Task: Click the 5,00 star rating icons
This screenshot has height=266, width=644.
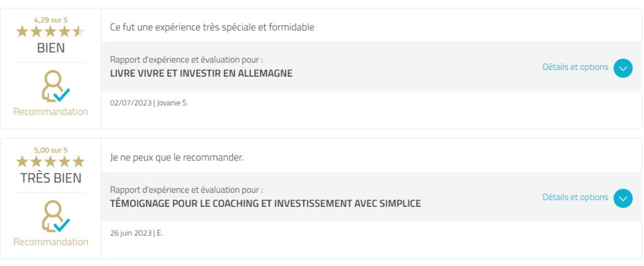Action: (50, 162)
